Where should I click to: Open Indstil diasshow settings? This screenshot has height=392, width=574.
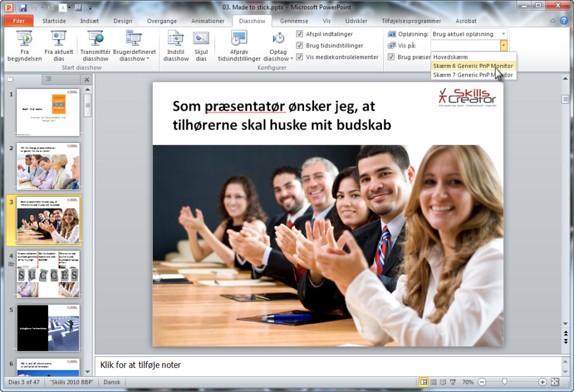[x=176, y=46]
